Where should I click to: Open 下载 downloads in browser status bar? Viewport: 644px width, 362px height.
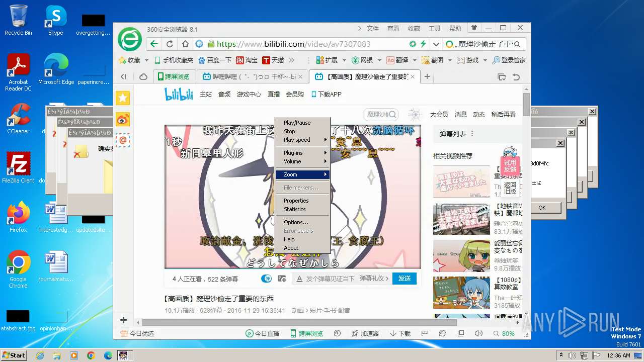click(x=400, y=333)
